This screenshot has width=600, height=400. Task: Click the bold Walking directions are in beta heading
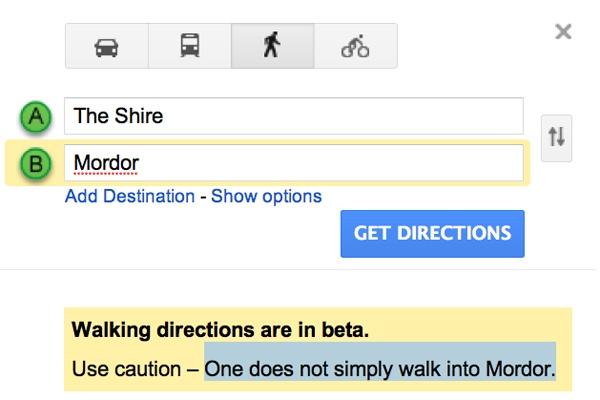click(x=220, y=330)
